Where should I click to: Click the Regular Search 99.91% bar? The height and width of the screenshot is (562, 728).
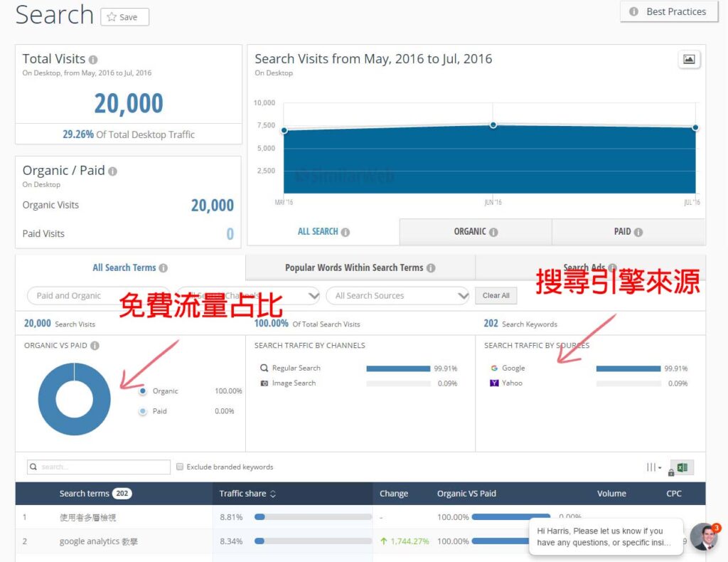point(398,369)
